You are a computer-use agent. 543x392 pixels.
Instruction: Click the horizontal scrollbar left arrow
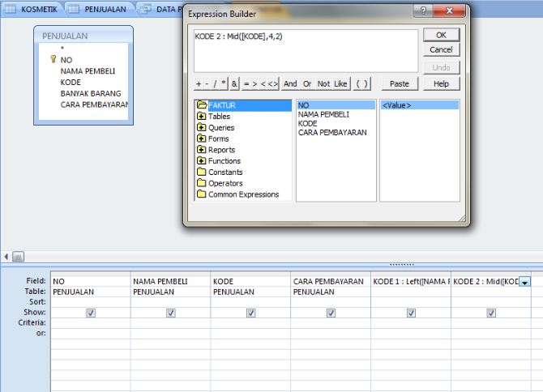(x=6, y=257)
